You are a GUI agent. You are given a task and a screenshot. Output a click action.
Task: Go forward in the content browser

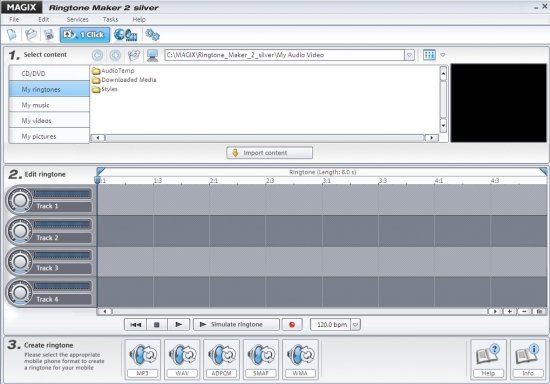coord(115,55)
